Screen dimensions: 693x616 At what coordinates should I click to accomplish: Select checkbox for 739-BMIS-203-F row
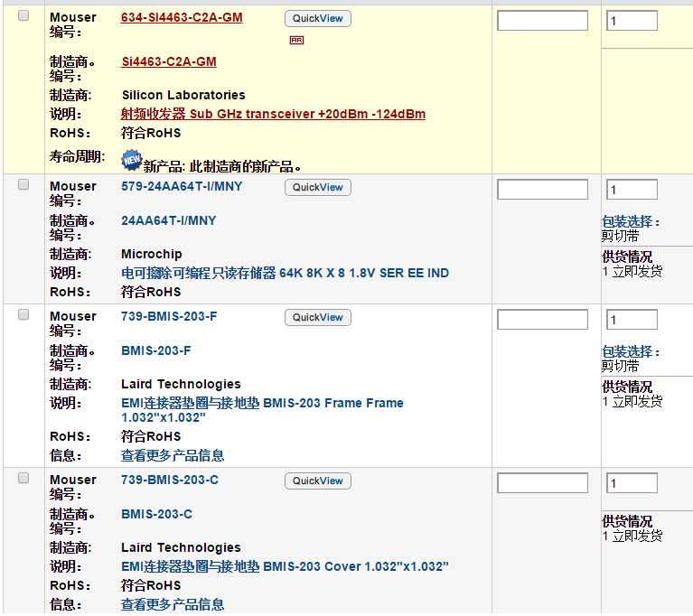23,314
